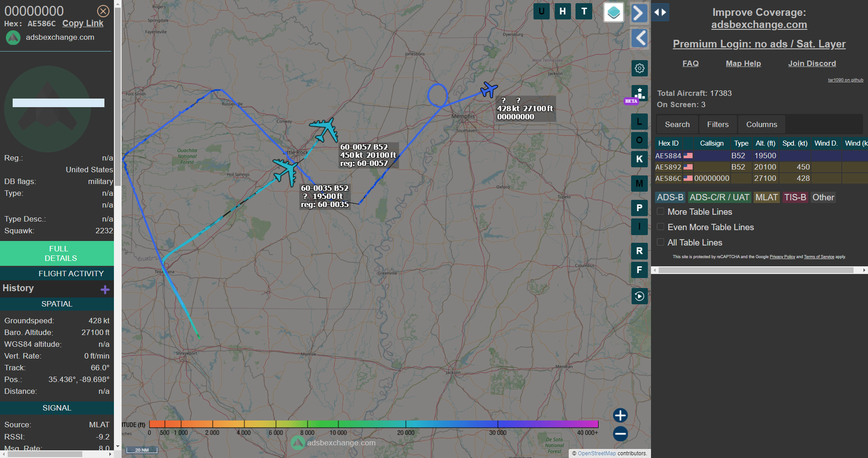Viewport: 868px width, 458px height.
Task: Click the adsbexchange logo icon in info panel
Action: point(13,38)
